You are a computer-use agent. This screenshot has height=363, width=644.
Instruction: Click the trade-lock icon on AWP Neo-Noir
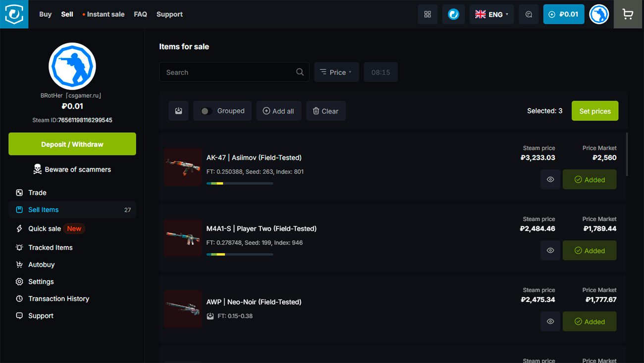point(210,316)
